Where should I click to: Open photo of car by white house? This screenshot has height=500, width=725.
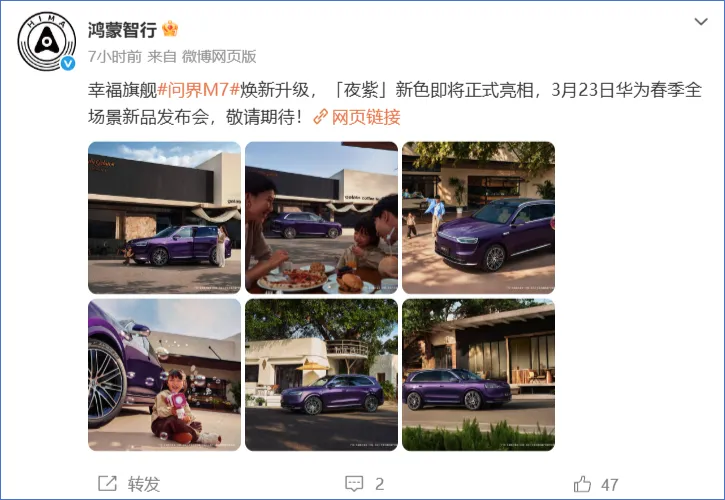(x=321, y=375)
